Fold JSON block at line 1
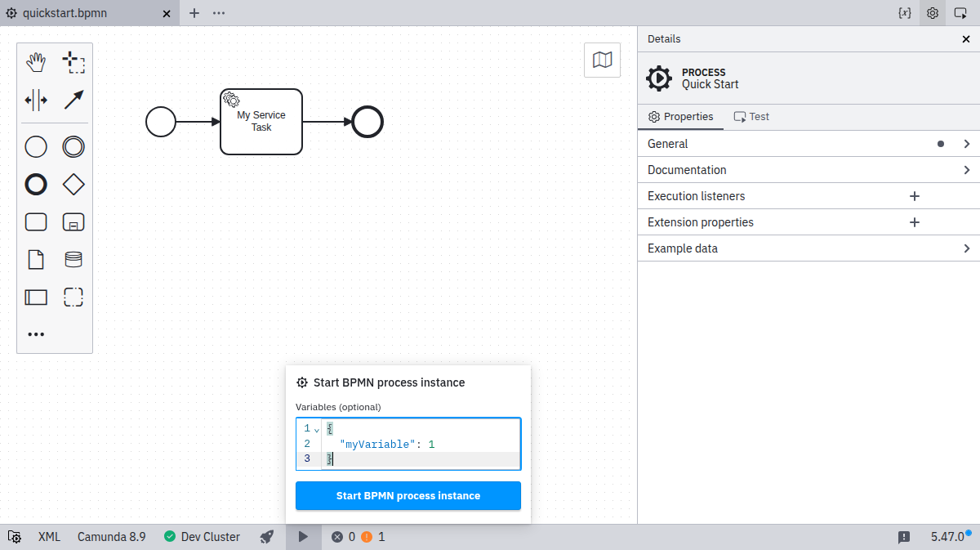The height and width of the screenshot is (550, 980). coord(317,430)
